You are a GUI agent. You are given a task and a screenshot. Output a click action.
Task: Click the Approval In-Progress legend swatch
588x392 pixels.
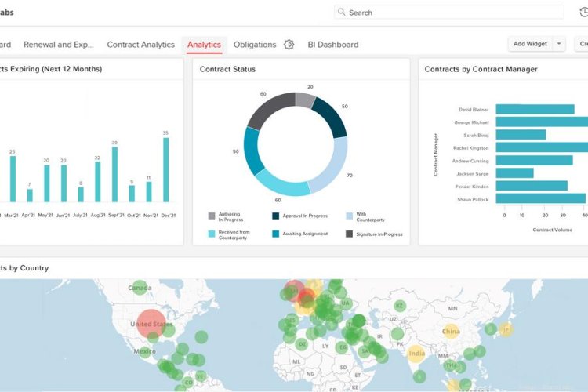pos(276,216)
